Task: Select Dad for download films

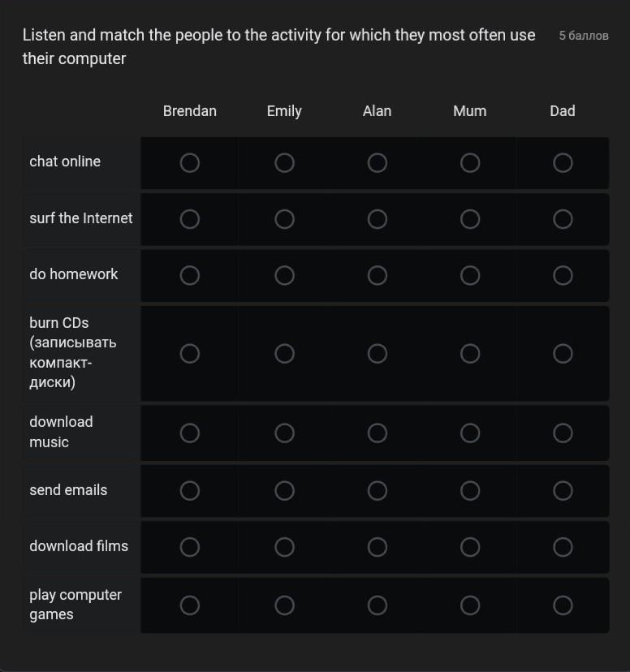Action: point(563,547)
